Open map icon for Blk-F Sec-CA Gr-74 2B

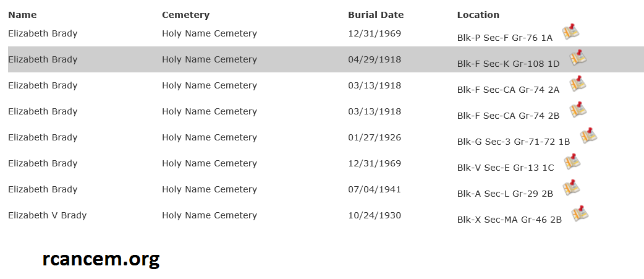tap(578, 110)
